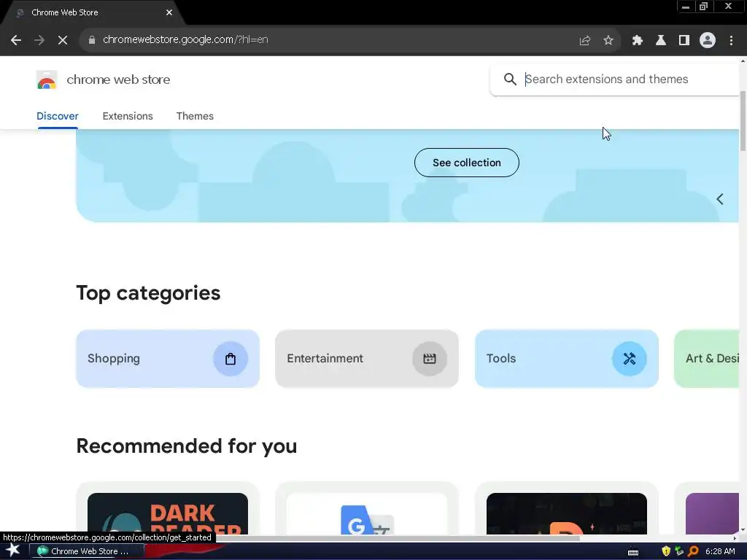Viewport: 747px width, 560px height.
Task: Select Chrome Web Store taskbar button
Action: (x=87, y=551)
